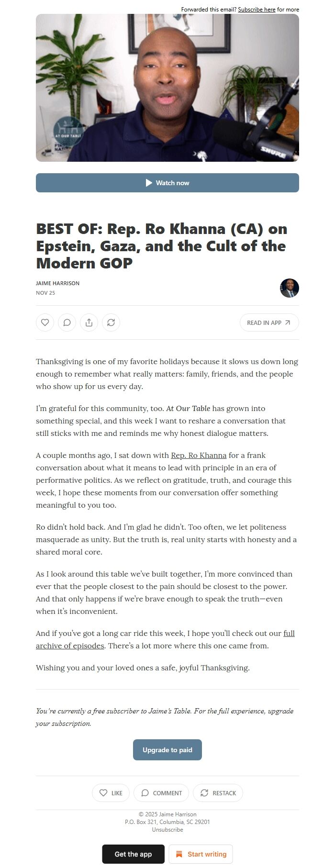This screenshot has width=335, height=868.
Task: Open the full archive of episodes link
Action: coord(70,645)
